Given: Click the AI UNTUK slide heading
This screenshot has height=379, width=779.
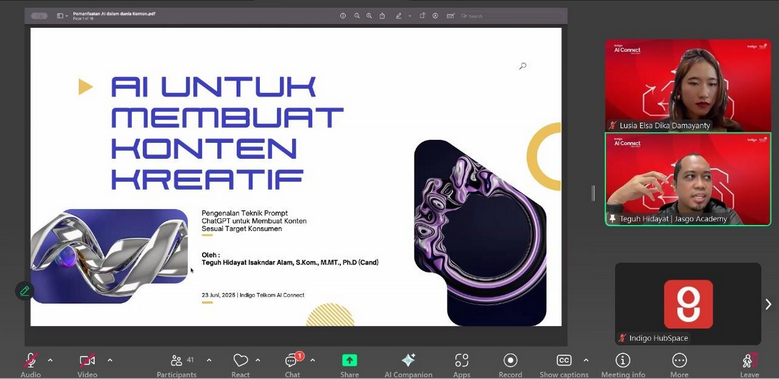Looking at the screenshot, I should [x=214, y=86].
